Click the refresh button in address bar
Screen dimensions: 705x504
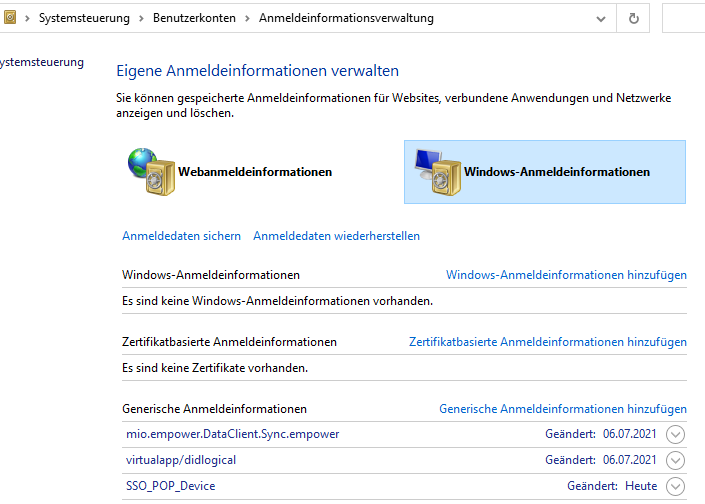tap(633, 18)
